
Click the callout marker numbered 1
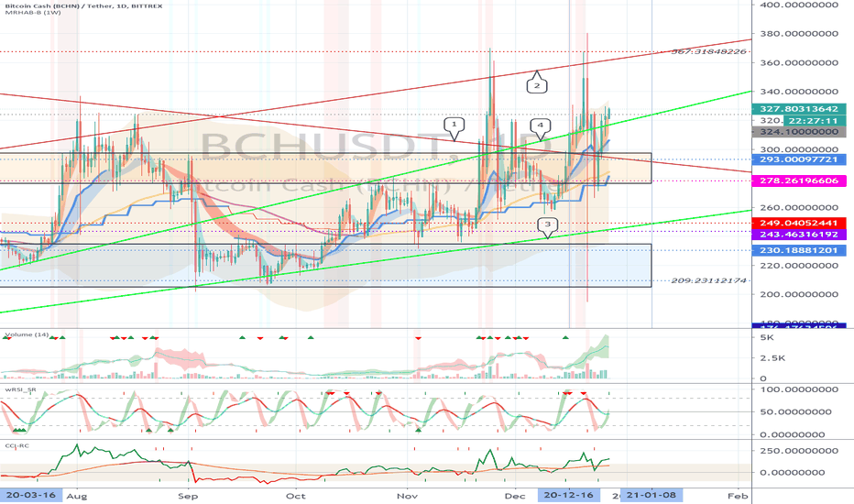pyautogui.click(x=454, y=125)
